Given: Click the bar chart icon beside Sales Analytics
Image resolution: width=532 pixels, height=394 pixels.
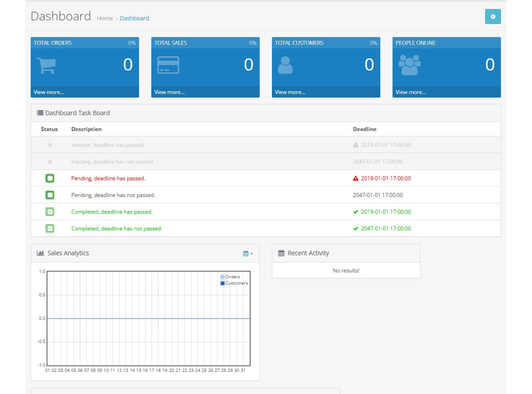Looking at the screenshot, I should [x=41, y=253].
